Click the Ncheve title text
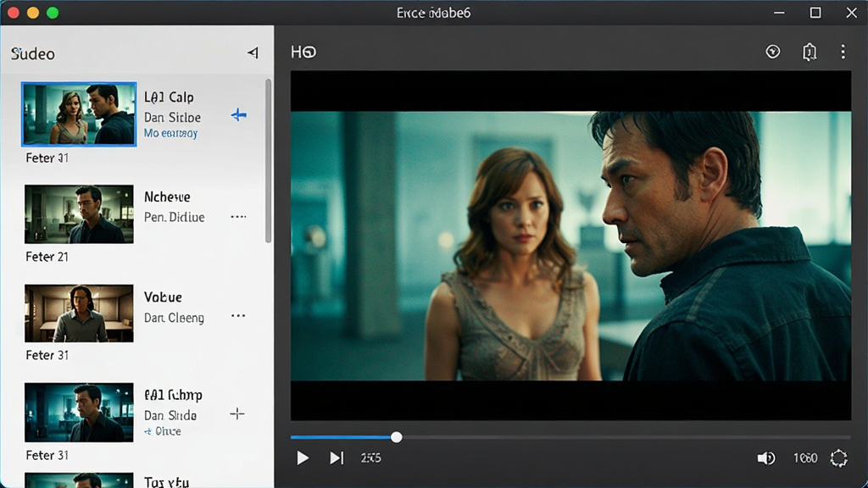The image size is (868, 488). point(167,197)
